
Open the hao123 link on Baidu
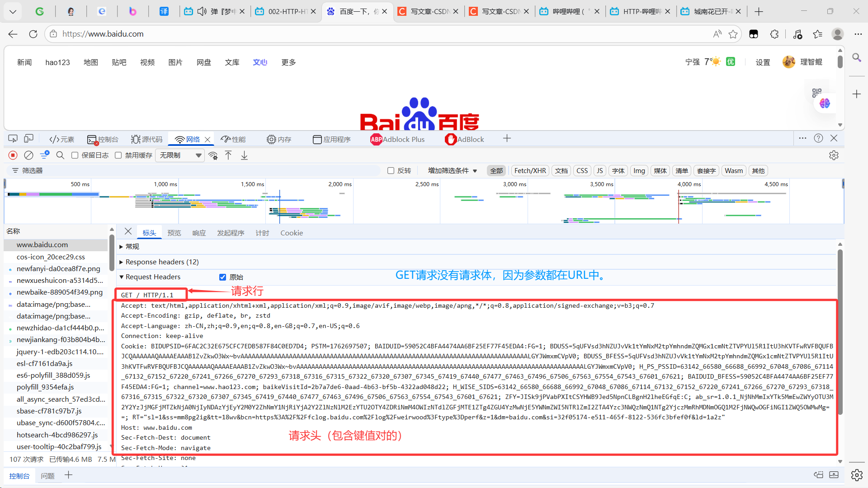click(x=57, y=62)
